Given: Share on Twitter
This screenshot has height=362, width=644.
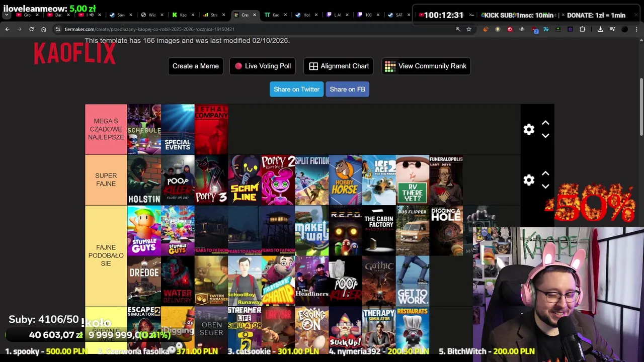Looking at the screenshot, I should point(296,89).
